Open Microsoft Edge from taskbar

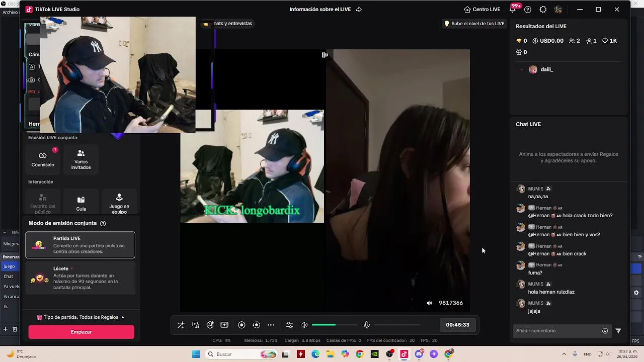point(315,354)
